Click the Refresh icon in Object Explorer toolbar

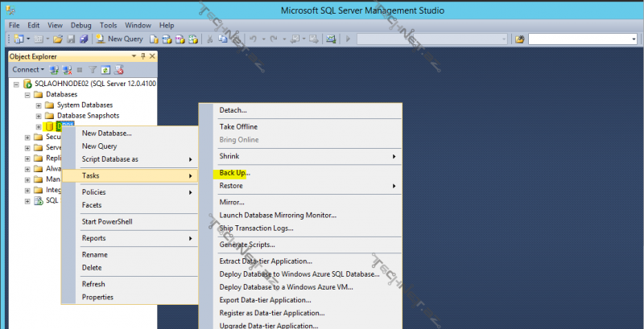(x=105, y=70)
